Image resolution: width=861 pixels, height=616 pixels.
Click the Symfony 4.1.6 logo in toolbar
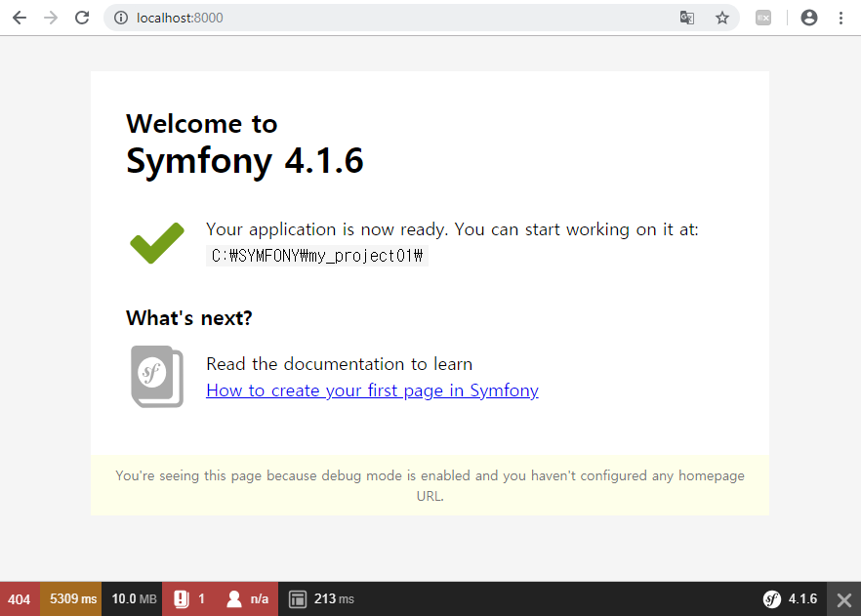791,598
